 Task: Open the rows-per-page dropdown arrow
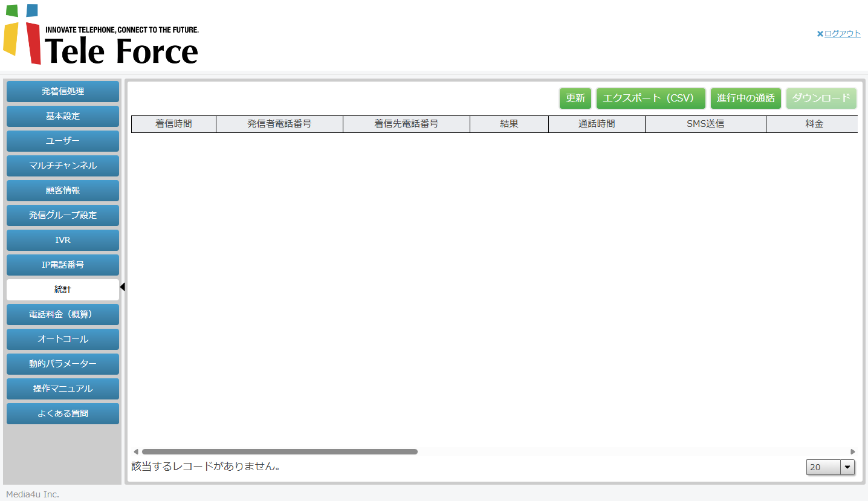[x=847, y=467]
